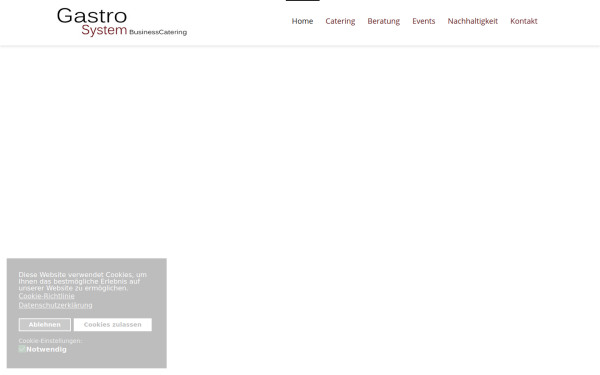Accept cookies via Cookies zulassen

click(112, 324)
